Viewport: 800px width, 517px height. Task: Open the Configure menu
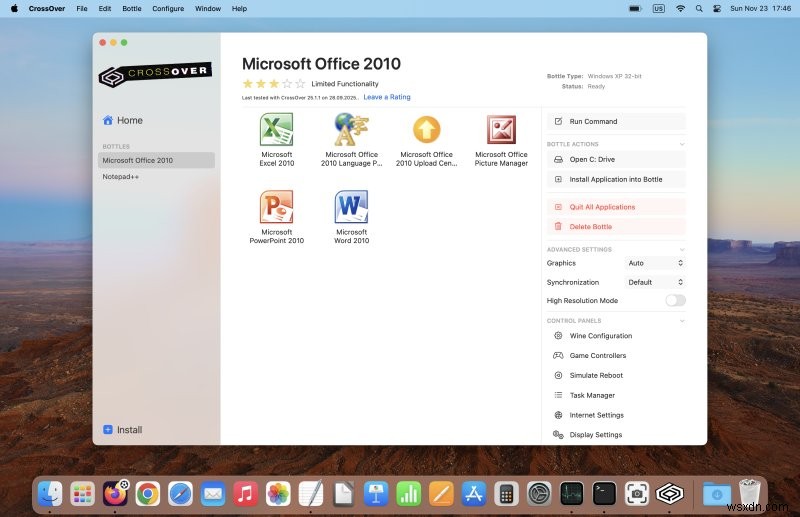tap(168, 9)
